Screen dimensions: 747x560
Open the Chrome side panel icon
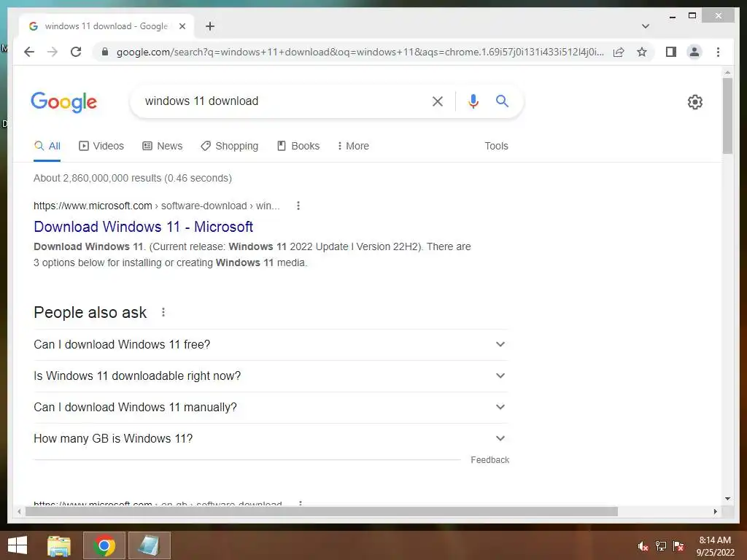click(x=671, y=52)
